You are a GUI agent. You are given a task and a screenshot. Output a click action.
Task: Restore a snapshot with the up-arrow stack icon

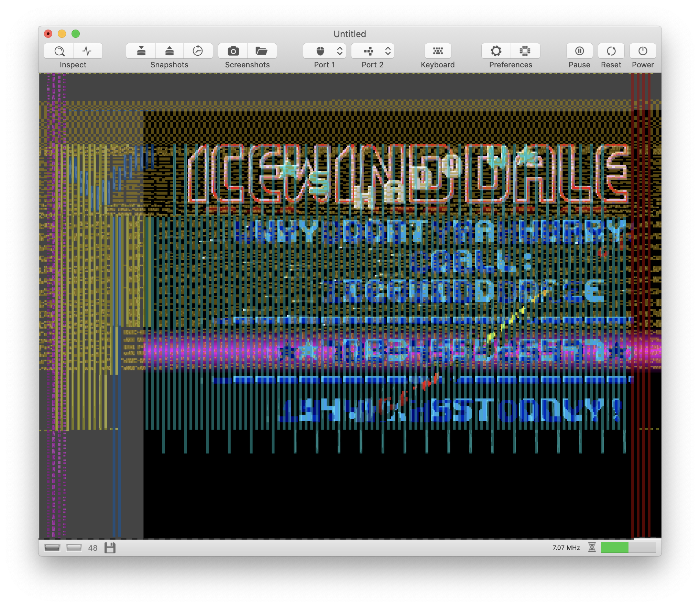click(169, 51)
